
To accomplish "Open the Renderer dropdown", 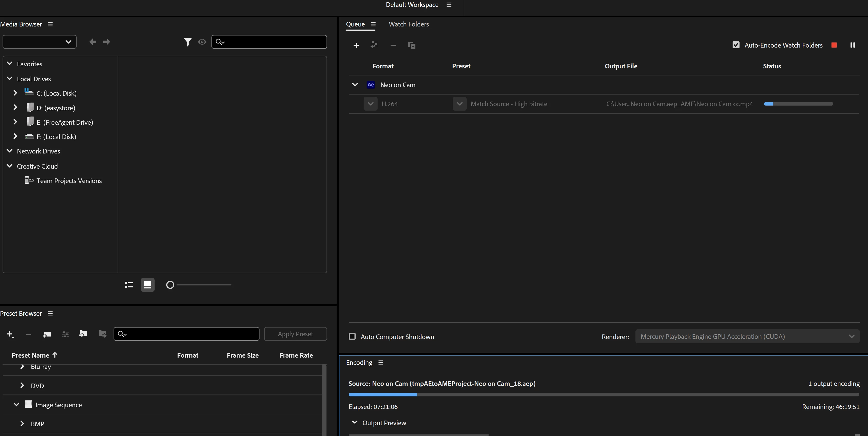I will [x=747, y=337].
